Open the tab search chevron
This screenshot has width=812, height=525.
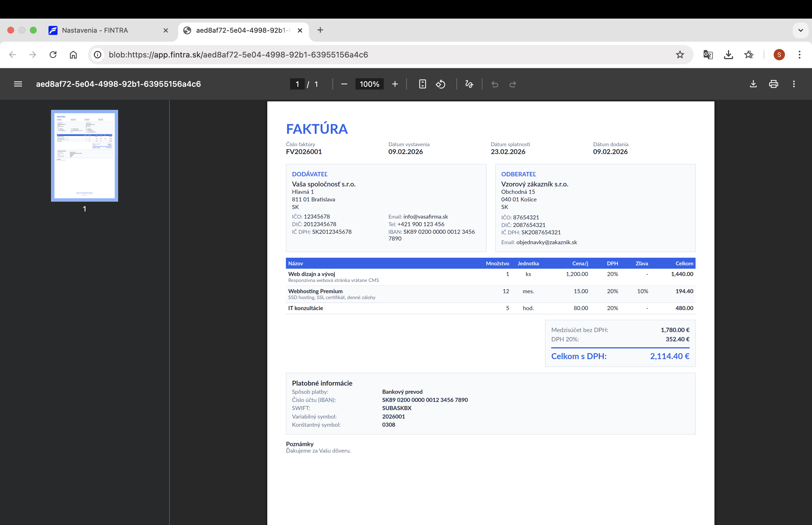[800, 30]
